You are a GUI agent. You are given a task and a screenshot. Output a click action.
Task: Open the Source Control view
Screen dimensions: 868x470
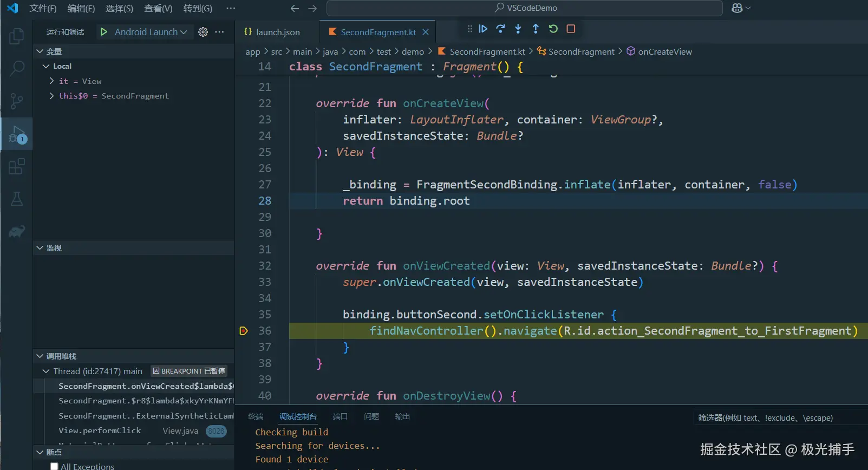click(x=17, y=101)
